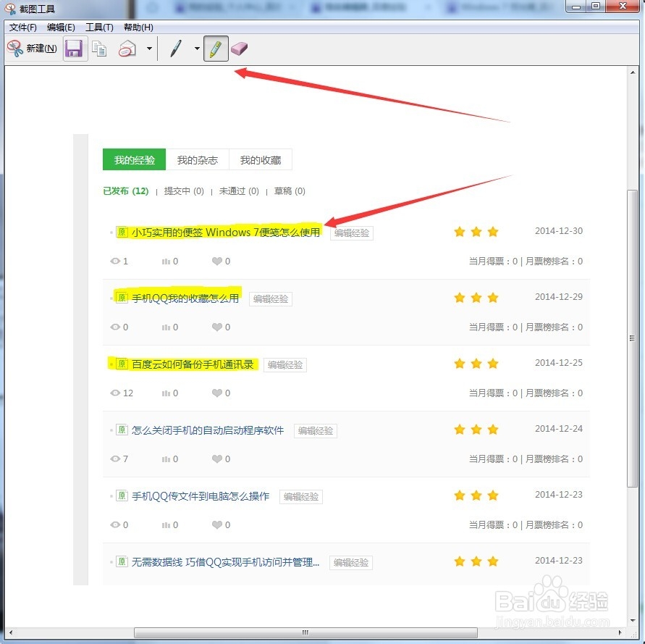Click the 原 badge on 手机QQ我的收藏 article
The height and width of the screenshot is (644, 645).
122,298
